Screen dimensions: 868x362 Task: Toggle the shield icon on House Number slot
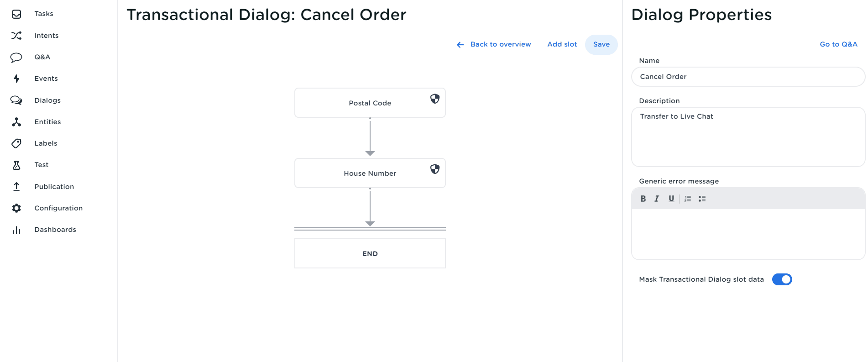tap(435, 168)
